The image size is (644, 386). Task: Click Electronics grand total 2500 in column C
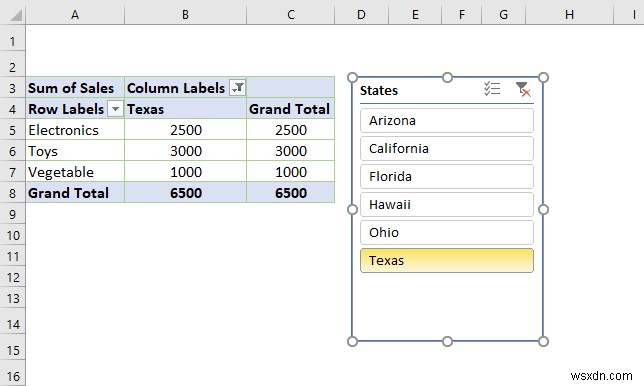[x=291, y=130]
